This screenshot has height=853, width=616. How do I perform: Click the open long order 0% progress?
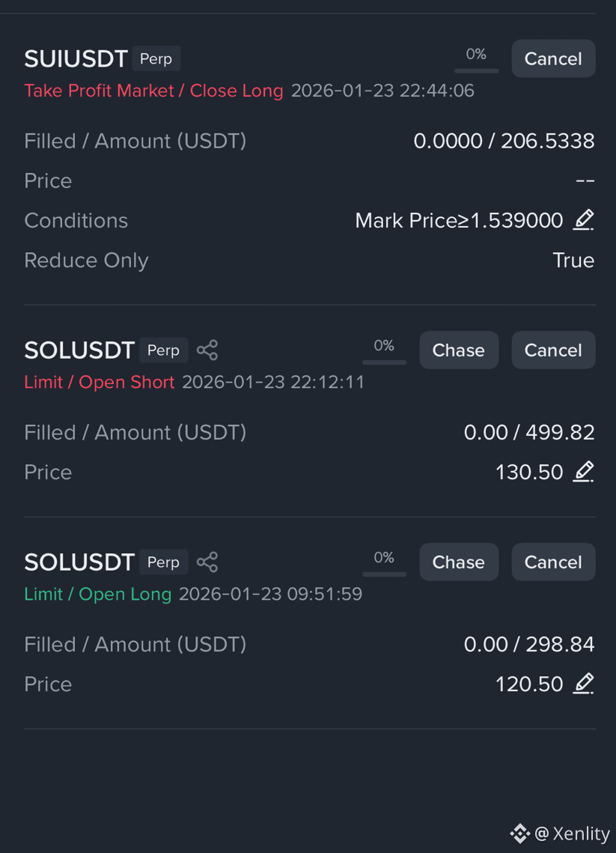click(x=384, y=563)
